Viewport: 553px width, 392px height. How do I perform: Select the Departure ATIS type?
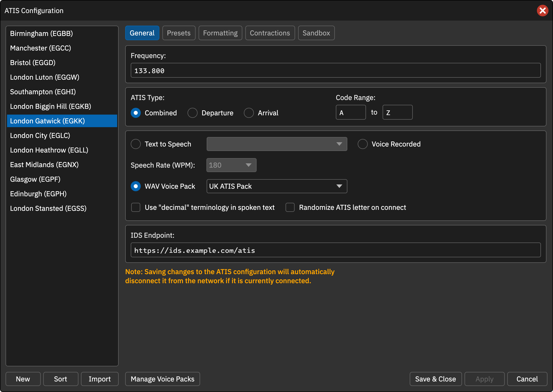[x=193, y=113]
